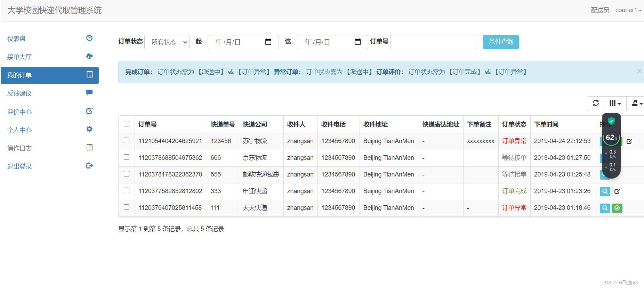
Task: Open the 所有状态 order status dropdown
Action: click(167, 42)
